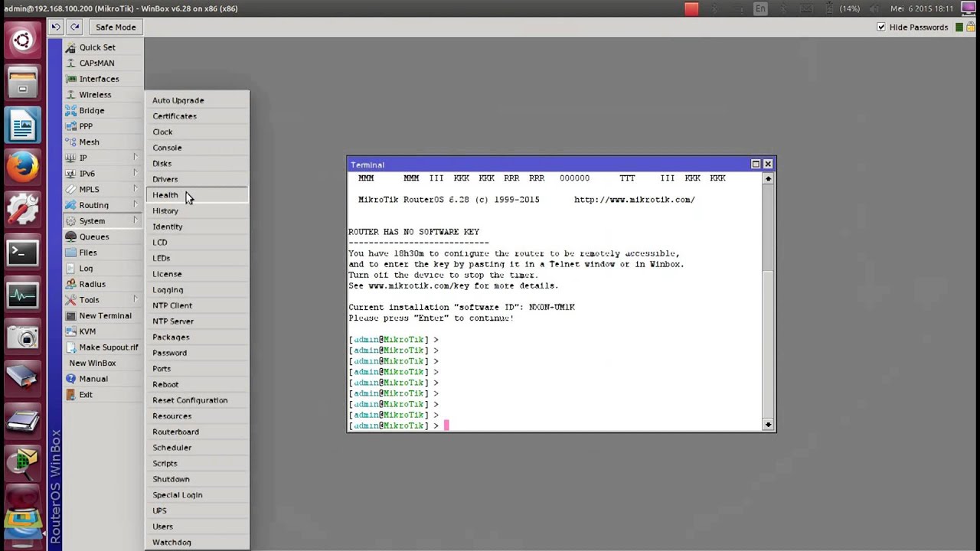Select Disks in the System submenu

coord(198,163)
